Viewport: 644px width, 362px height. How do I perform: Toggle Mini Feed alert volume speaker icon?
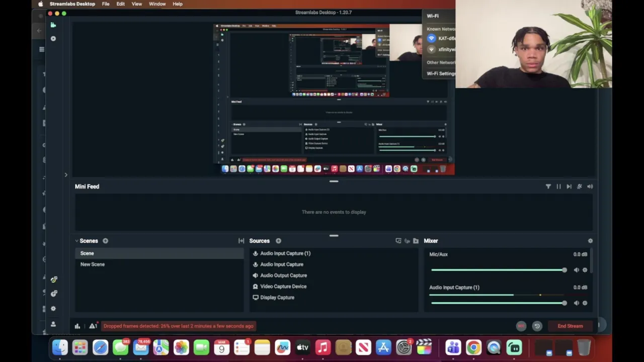tap(590, 187)
